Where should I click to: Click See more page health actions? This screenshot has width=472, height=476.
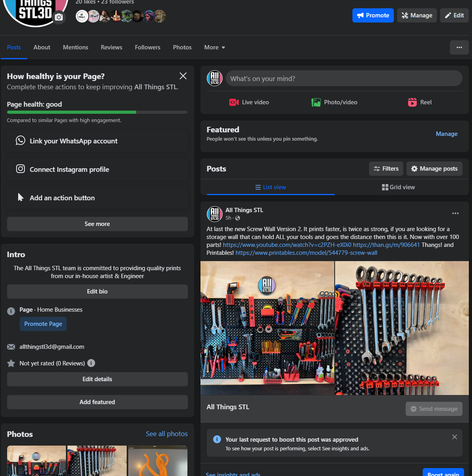pos(97,224)
